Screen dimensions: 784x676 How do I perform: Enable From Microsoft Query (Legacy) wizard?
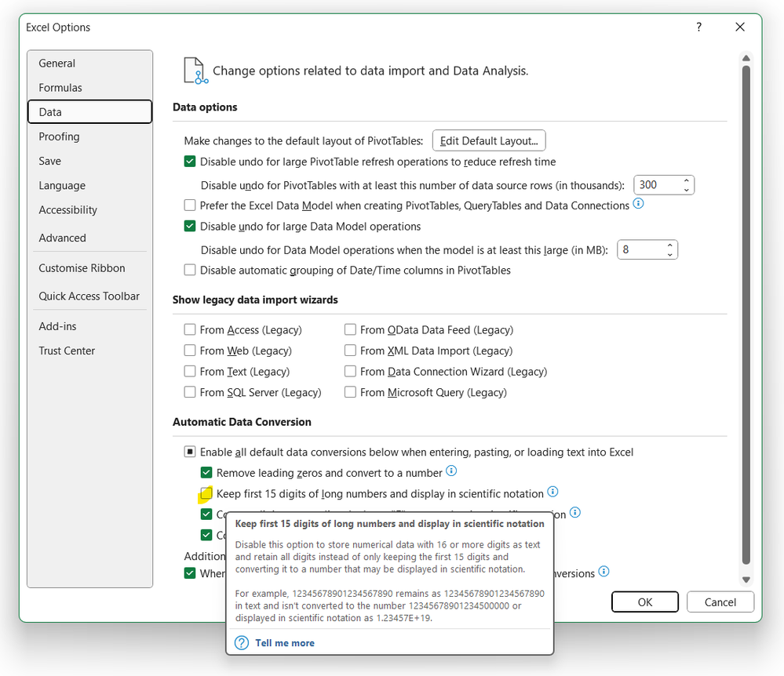(350, 393)
